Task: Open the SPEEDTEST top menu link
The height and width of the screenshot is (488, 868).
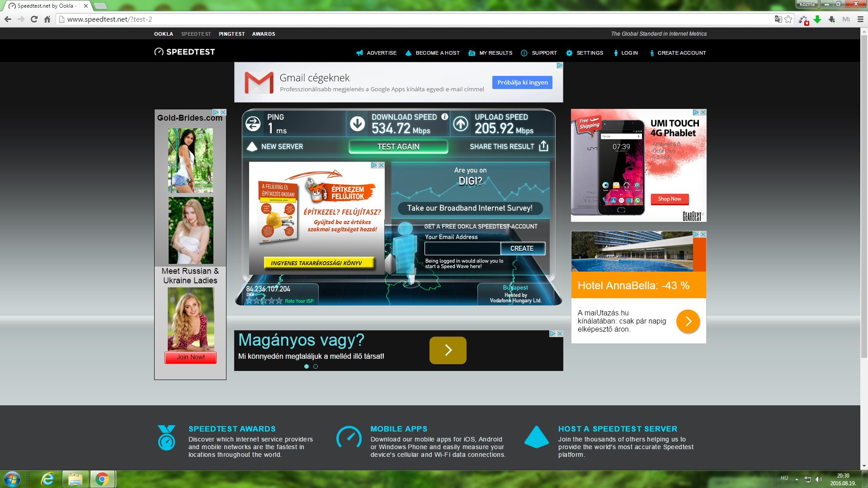Action: pos(196,34)
